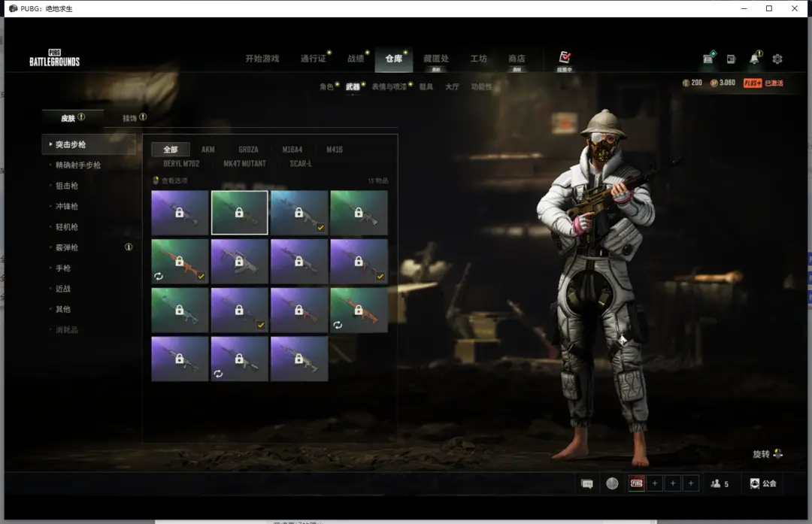The height and width of the screenshot is (524, 812).
Task: Switch to the 挂饰 tab
Action: (x=134, y=118)
